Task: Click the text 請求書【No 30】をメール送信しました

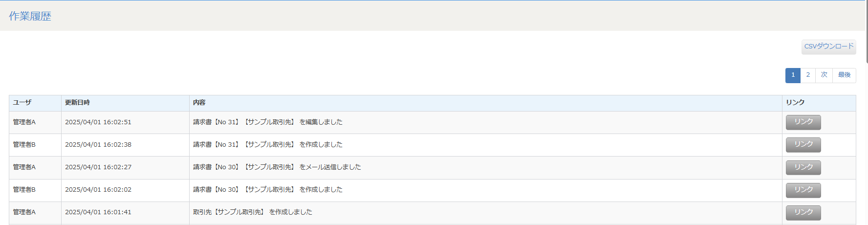Action: click(x=277, y=167)
